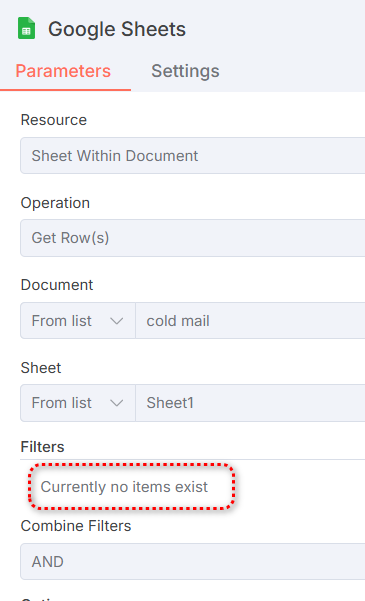Click the chevron arrow in Document's From list

click(117, 321)
